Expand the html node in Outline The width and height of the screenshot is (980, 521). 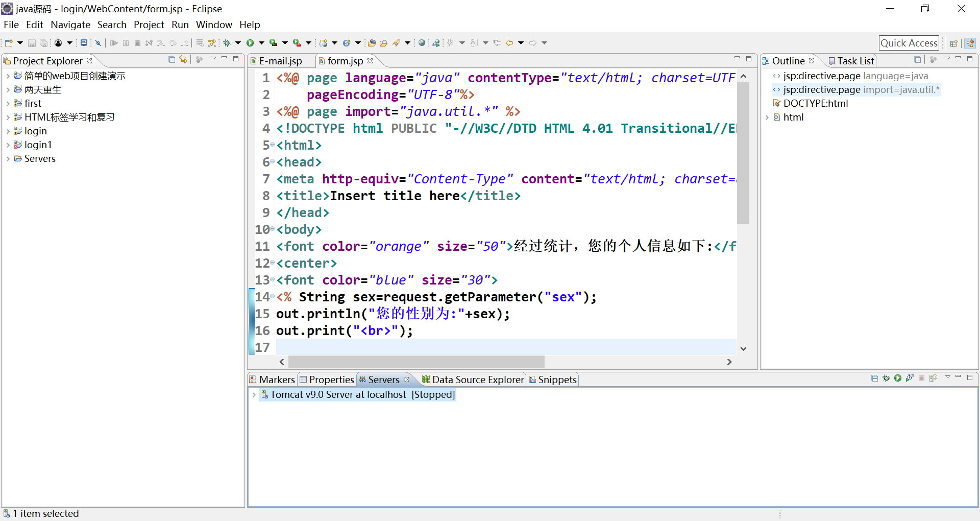coord(767,117)
